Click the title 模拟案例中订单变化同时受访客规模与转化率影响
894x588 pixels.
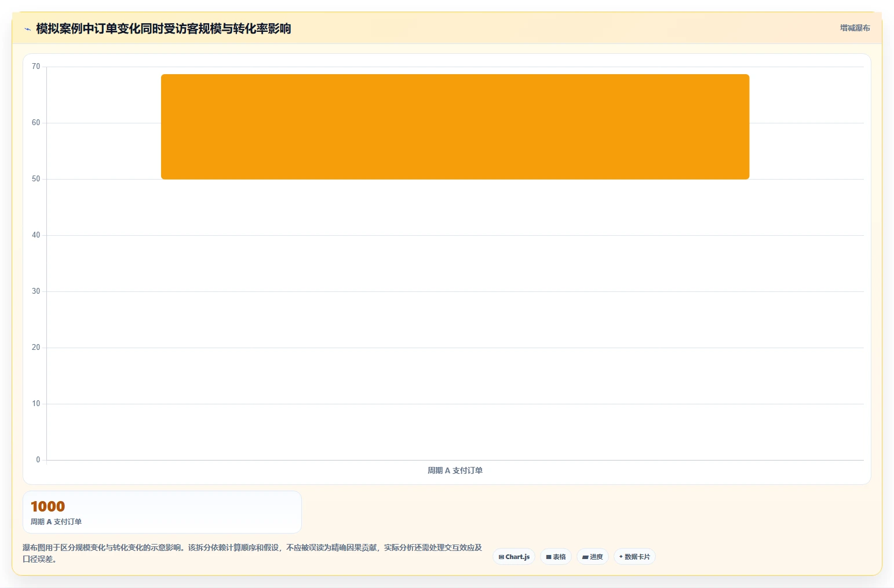[x=163, y=28]
